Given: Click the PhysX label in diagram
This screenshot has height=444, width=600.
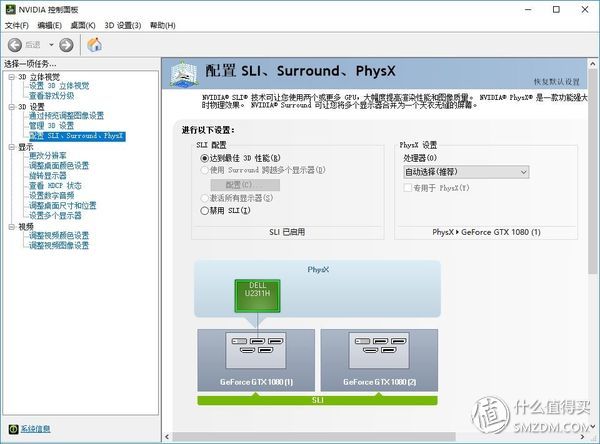Looking at the screenshot, I should pos(318,269).
